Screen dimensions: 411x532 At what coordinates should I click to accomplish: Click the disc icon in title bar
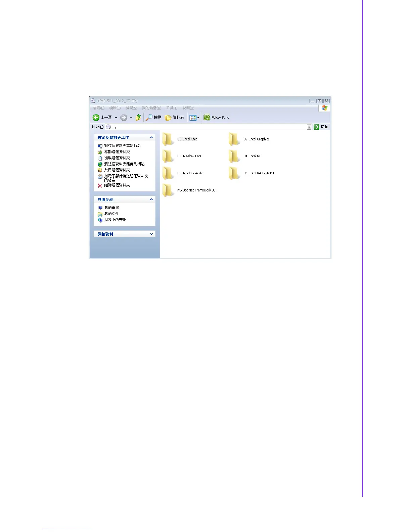[93, 101]
